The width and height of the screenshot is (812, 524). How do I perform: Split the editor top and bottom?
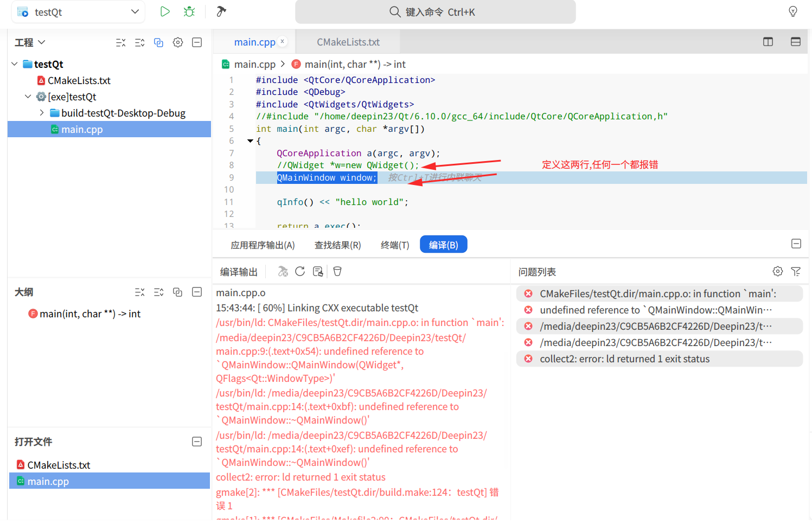coord(796,42)
